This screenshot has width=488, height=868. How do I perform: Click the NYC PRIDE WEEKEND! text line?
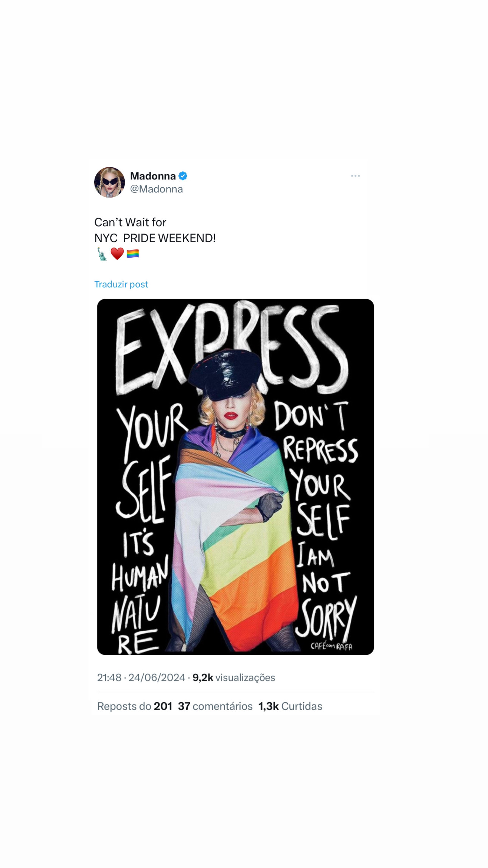click(155, 238)
